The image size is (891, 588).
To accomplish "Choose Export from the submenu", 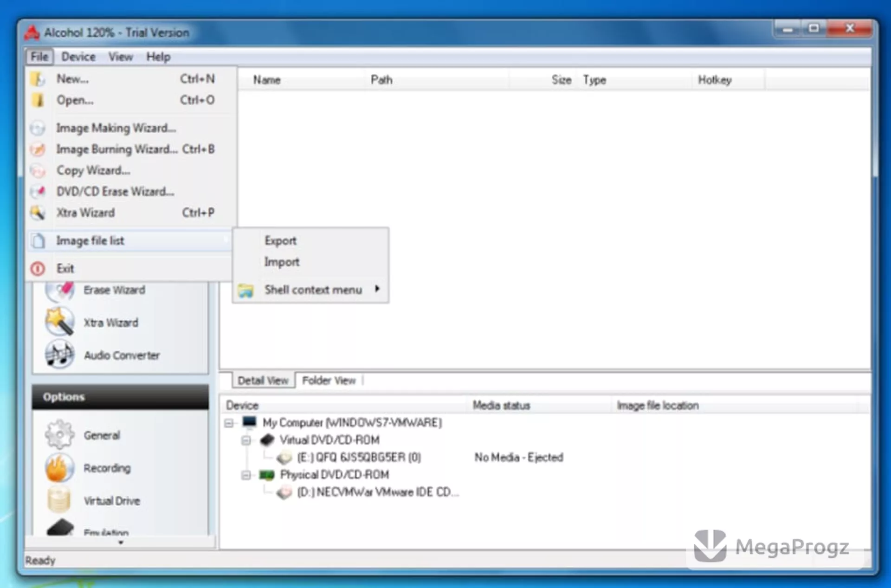I will [310, 241].
